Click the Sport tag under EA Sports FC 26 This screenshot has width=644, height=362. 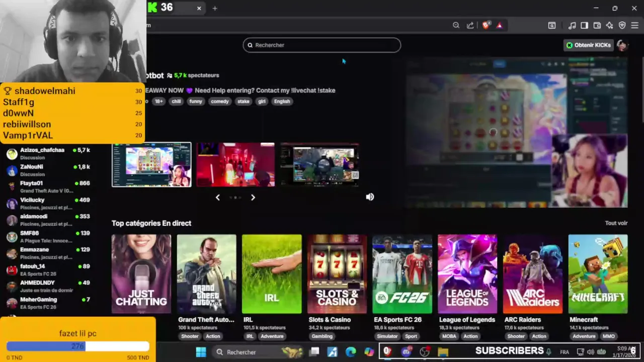coord(411,336)
